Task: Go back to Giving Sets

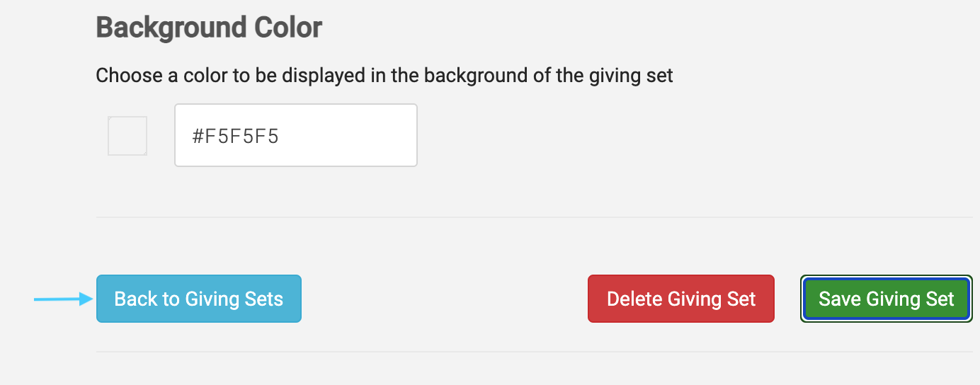Action: [x=198, y=299]
